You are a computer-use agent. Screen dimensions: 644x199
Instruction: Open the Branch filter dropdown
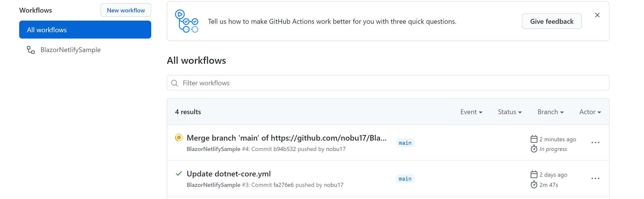[x=550, y=111]
